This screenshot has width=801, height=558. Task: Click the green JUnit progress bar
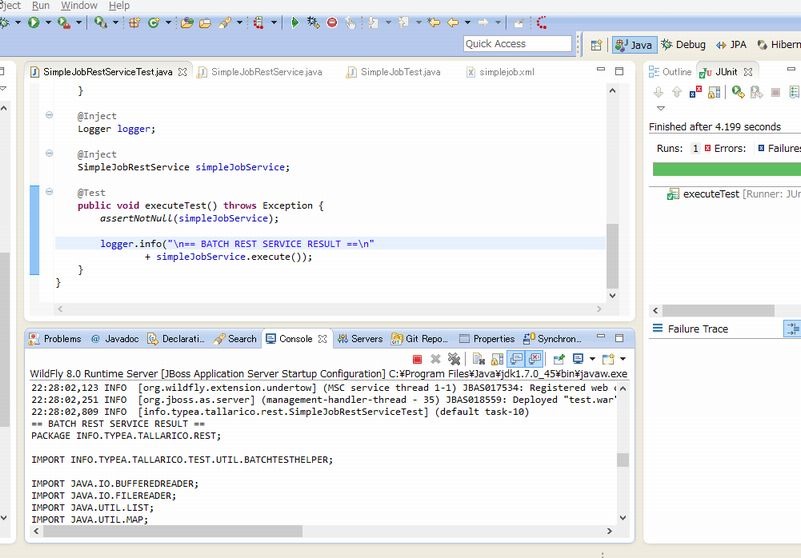click(x=726, y=169)
